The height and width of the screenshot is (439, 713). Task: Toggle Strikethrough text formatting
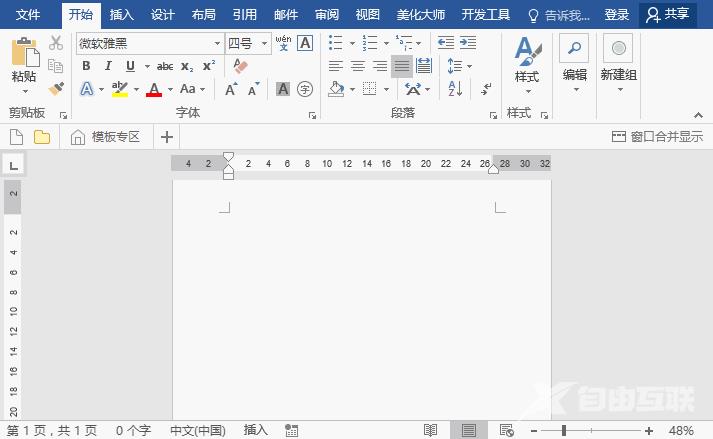(164, 66)
